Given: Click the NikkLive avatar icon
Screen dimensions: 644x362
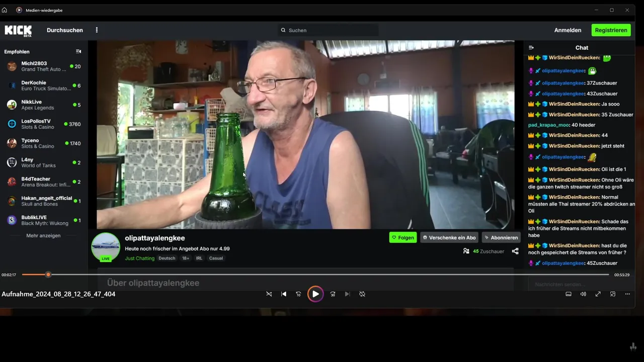Looking at the screenshot, I should pyautogui.click(x=12, y=105).
